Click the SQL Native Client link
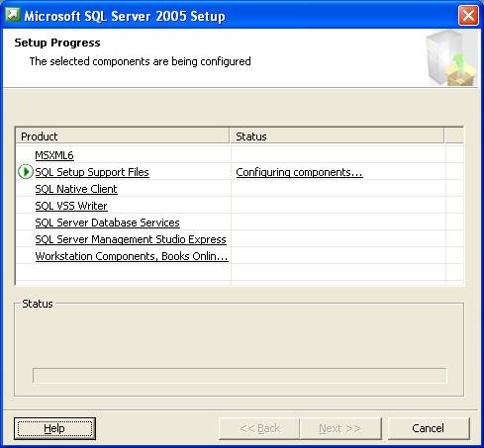This screenshot has height=448, width=484. pyautogui.click(x=76, y=189)
